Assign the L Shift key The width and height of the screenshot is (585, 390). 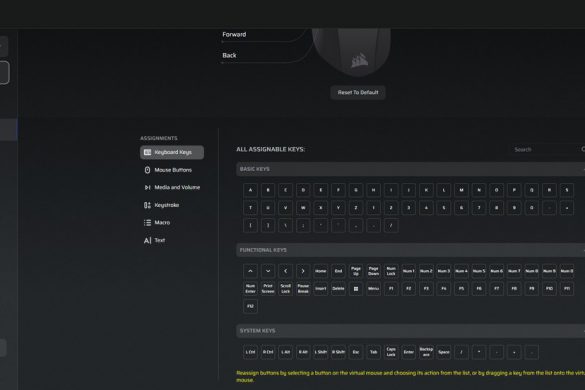(x=320, y=352)
